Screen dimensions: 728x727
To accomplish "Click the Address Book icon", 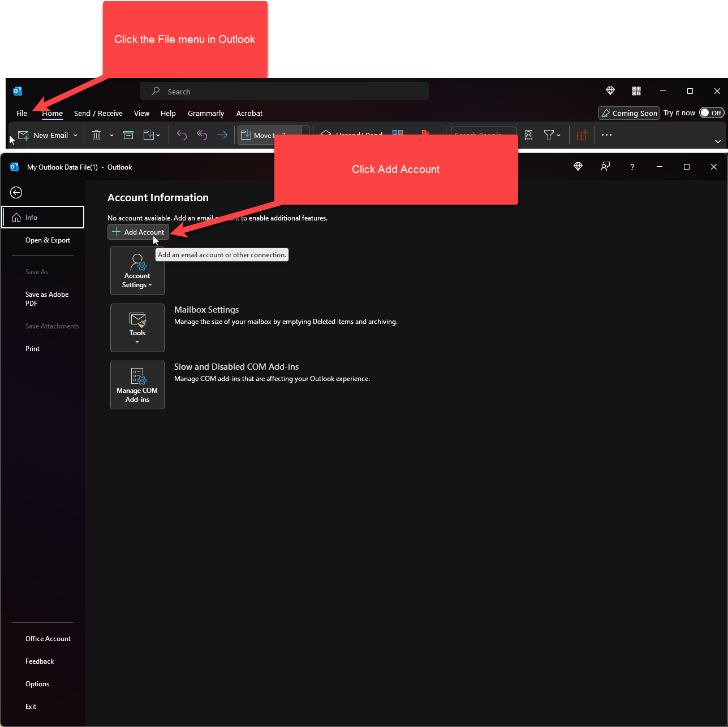I will pyautogui.click(x=529, y=135).
